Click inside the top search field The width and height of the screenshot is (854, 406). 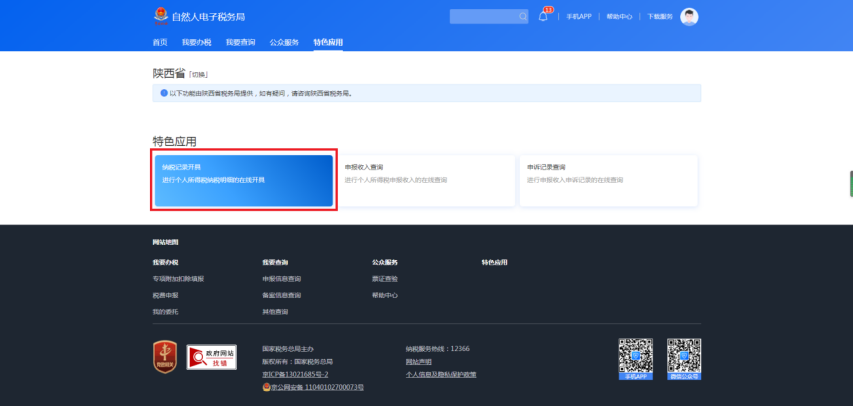[482, 17]
